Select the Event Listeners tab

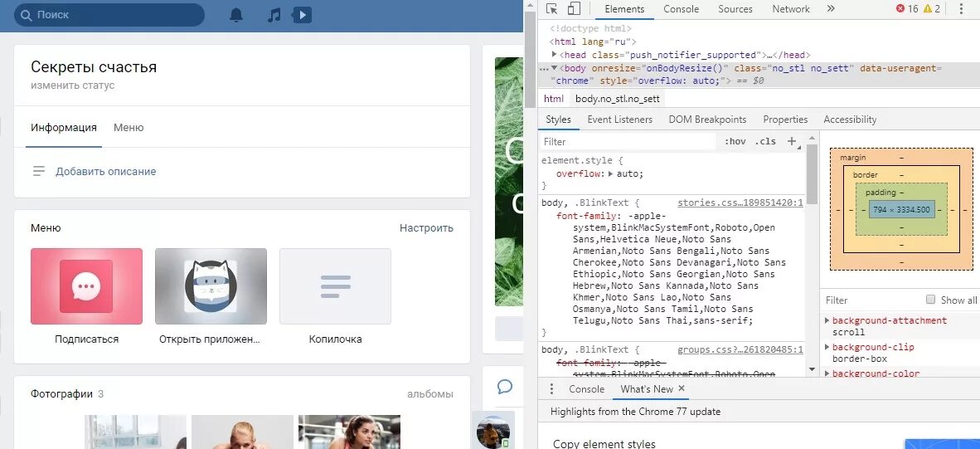coord(619,120)
